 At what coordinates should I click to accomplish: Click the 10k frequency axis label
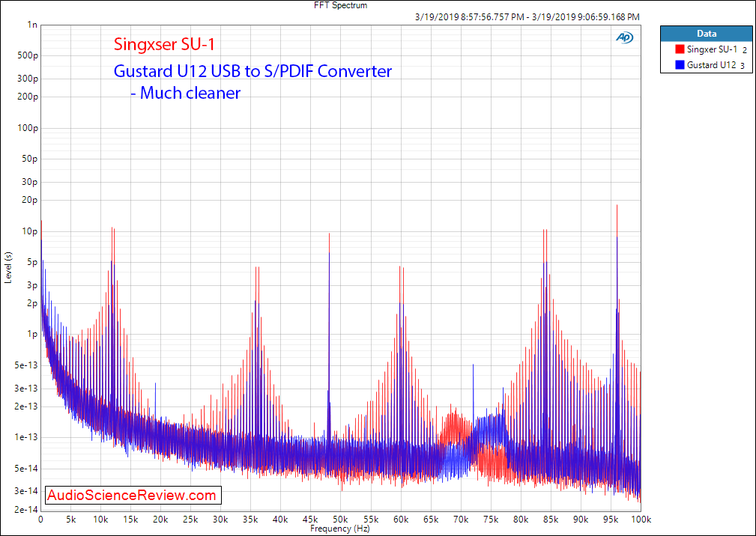(x=100, y=520)
